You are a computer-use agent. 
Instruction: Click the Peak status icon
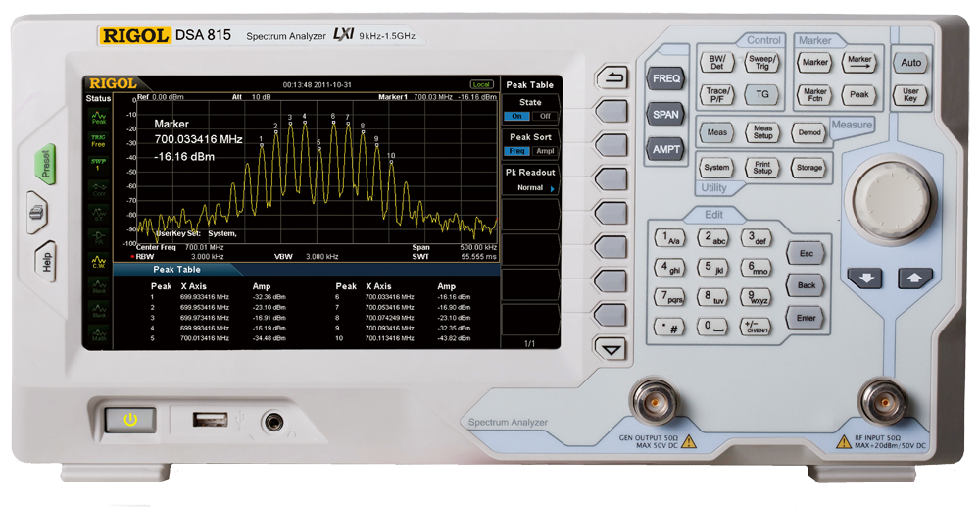pos(99,118)
